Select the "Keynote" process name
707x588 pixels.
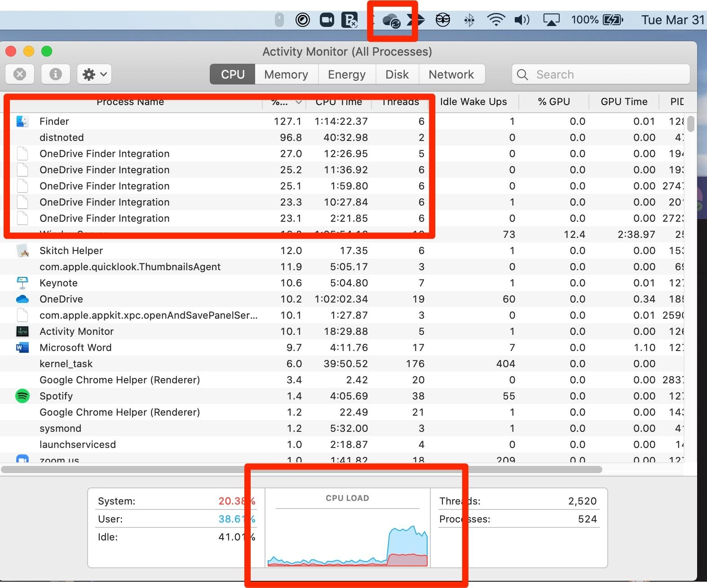click(x=58, y=283)
